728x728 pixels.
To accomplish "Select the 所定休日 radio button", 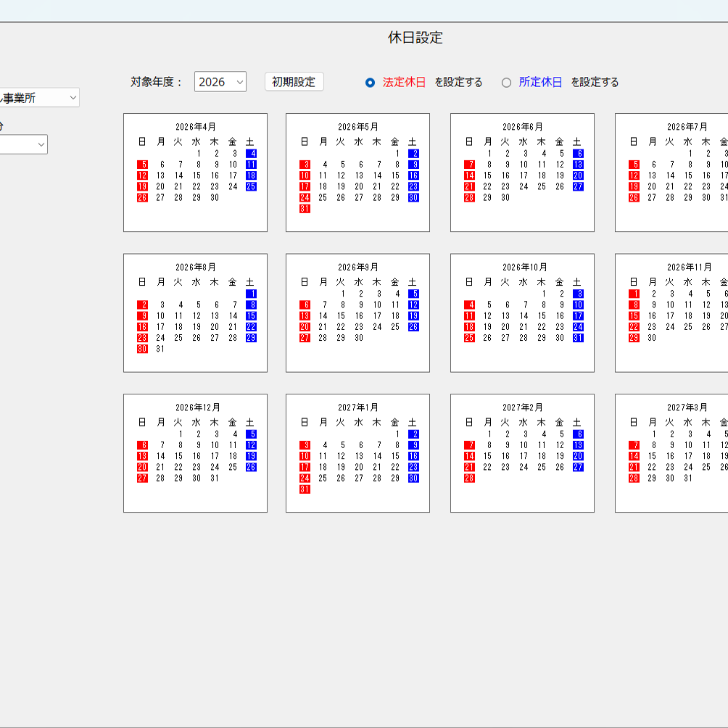I will point(506,83).
